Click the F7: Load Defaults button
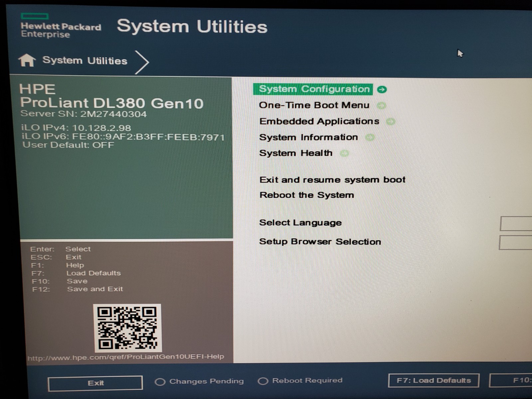The height and width of the screenshot is (399, 532). pos(434,380)
